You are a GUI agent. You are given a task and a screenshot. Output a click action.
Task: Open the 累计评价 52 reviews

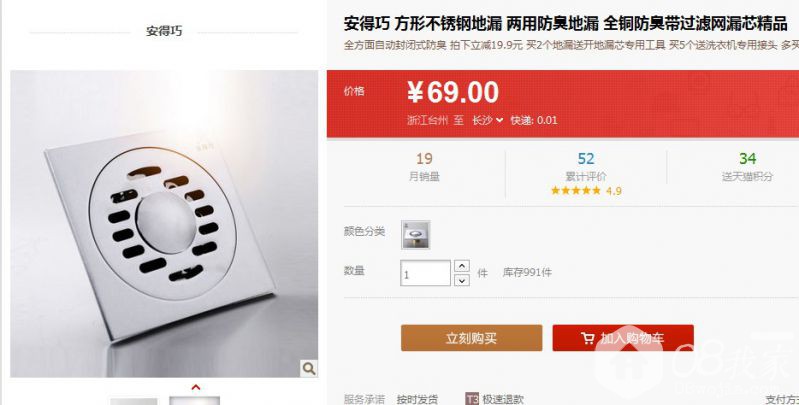586,168
